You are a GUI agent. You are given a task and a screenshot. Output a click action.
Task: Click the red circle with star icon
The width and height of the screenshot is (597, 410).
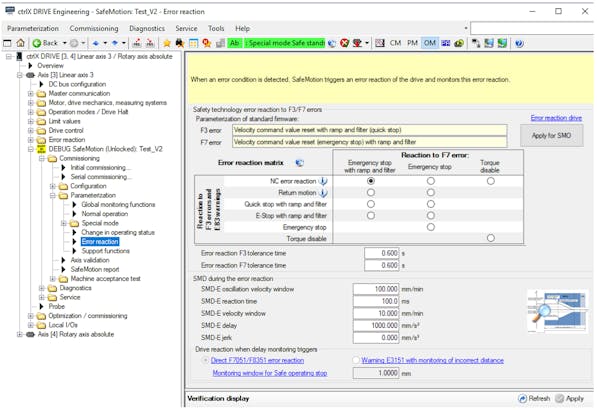(x=207, y=43)
